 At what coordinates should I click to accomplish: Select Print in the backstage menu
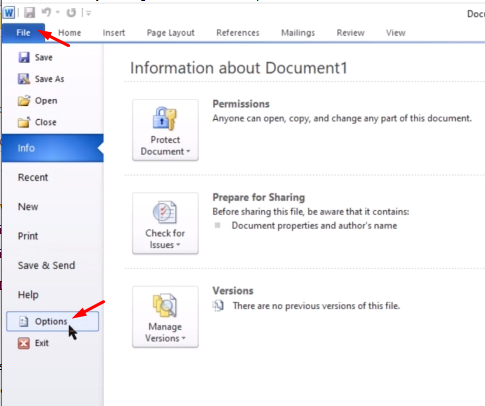tap(28, 236)
